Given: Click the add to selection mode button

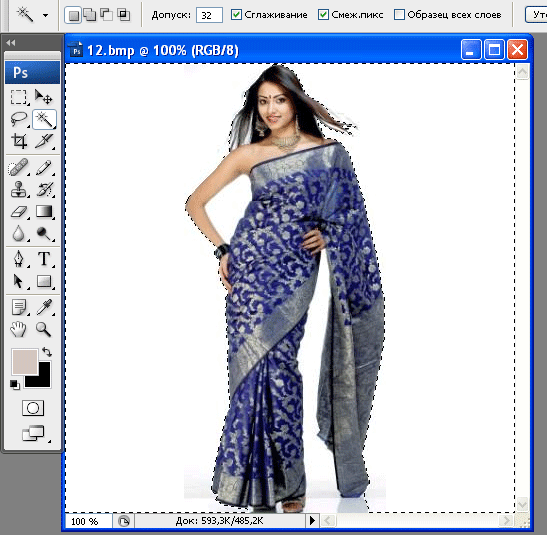Looking at the screenshot, I should tap(90, 15).
